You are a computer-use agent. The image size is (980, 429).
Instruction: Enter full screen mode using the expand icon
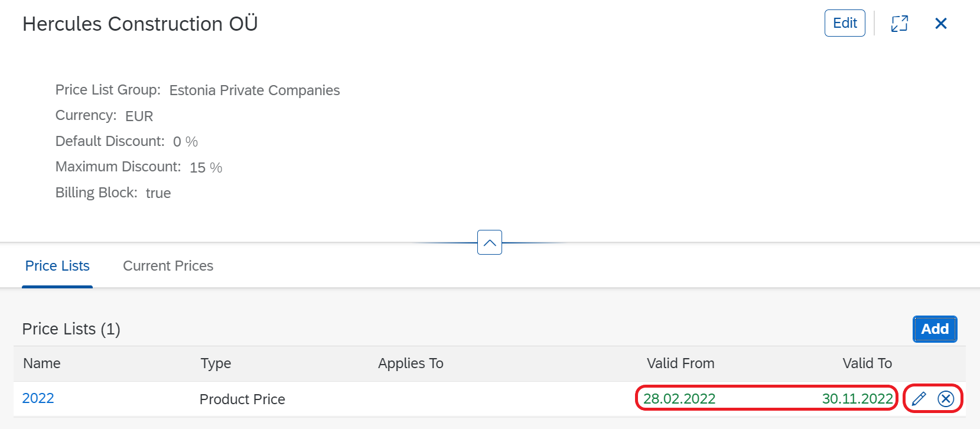900,23
